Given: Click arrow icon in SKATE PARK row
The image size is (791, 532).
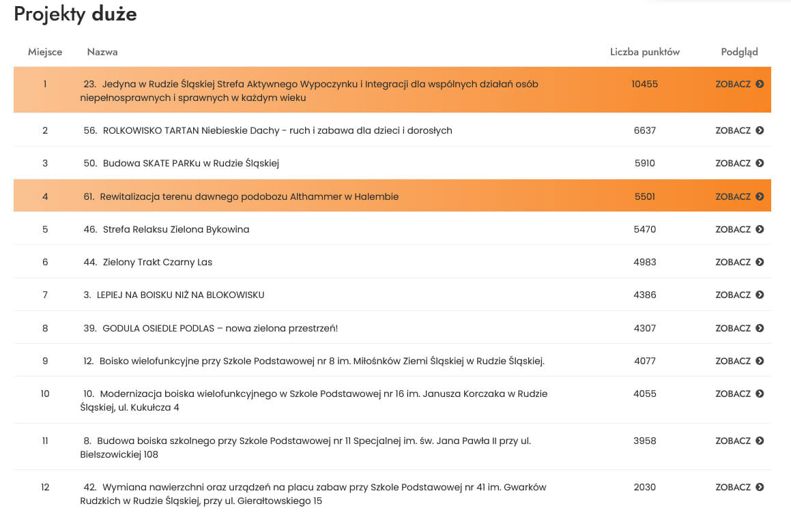Looking at the screenshot, I should tap(760, 164).
